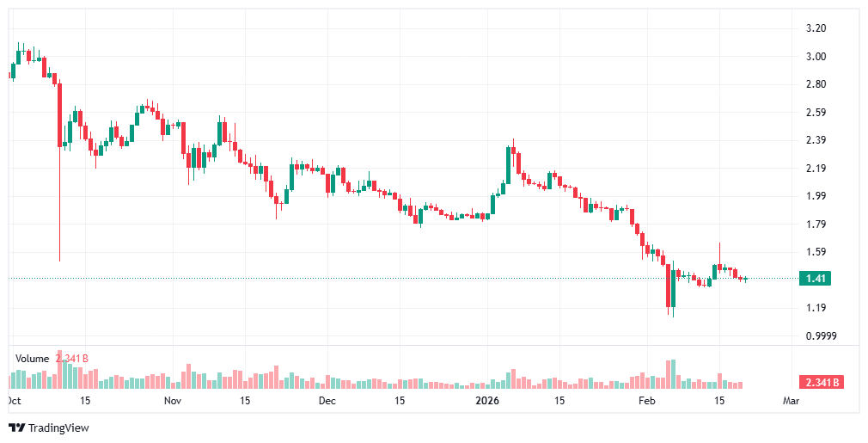Click the 2026 label on the time axis
This screenshot has height=443, width=868.
pos(487,401)
